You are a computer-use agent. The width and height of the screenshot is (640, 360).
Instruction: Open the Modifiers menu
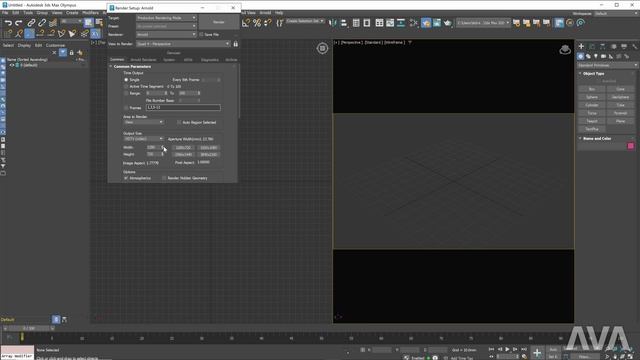[x=90, y=13]
